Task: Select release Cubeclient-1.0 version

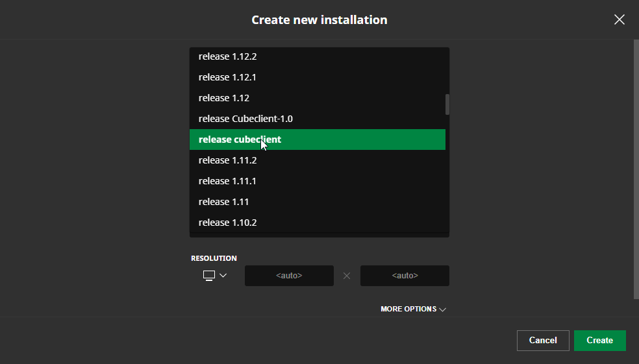Action: pyautogui.click(x=318, y=119)
